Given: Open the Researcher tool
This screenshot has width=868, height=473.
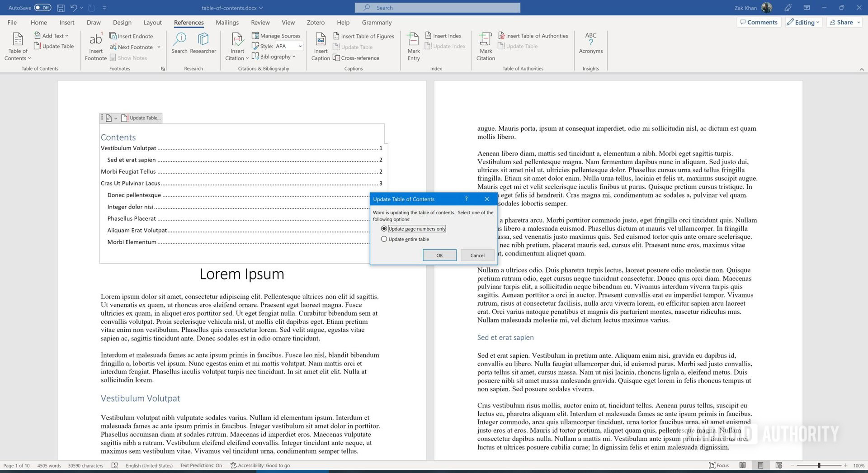Looking at the screenshot, I should point(203,41).
